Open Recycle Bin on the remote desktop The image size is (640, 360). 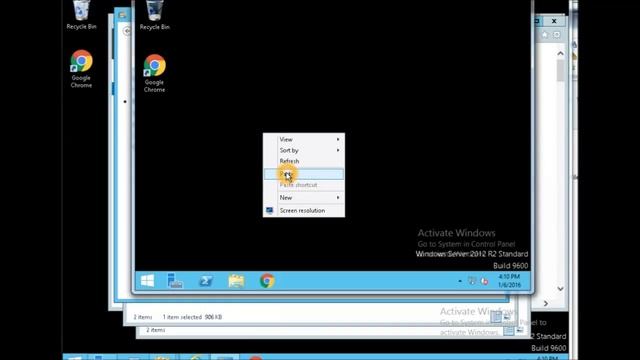(x=154, y=16)
